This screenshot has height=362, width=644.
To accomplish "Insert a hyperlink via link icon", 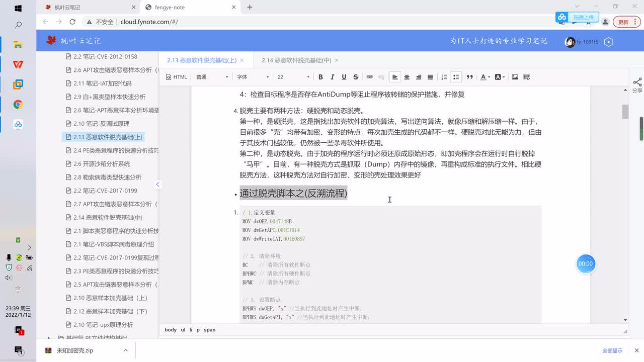I will (x=369, y=77).
